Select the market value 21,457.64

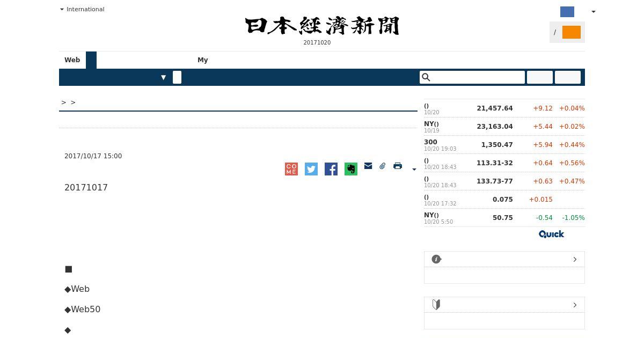pyautogui.click(x=495, y=108)
